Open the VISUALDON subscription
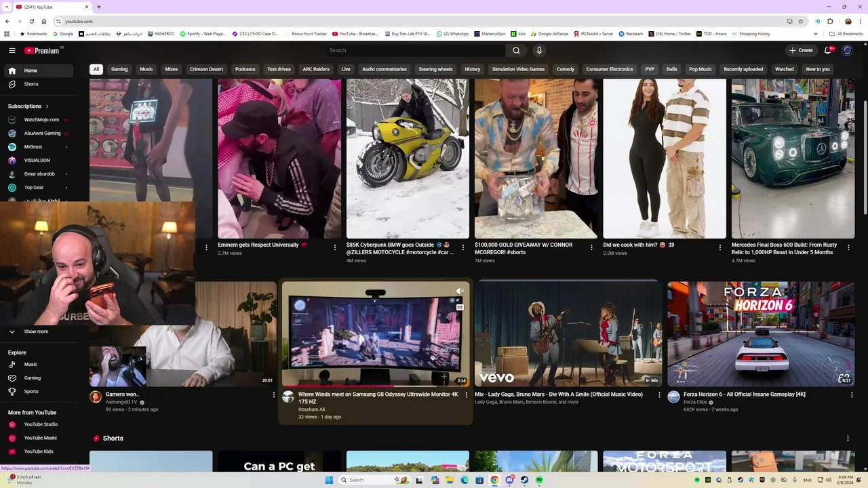This screenshot has width=868, height=488. pos(37,160)
